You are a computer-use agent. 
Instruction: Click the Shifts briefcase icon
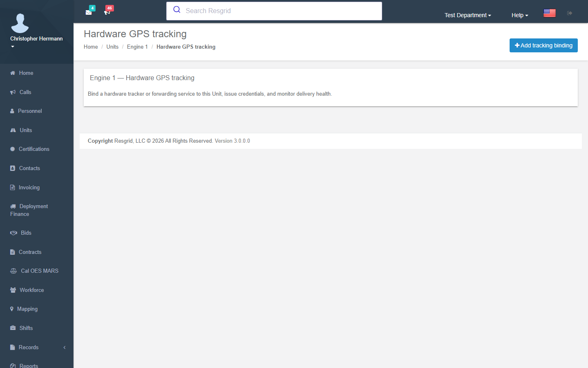coord(13,328)
